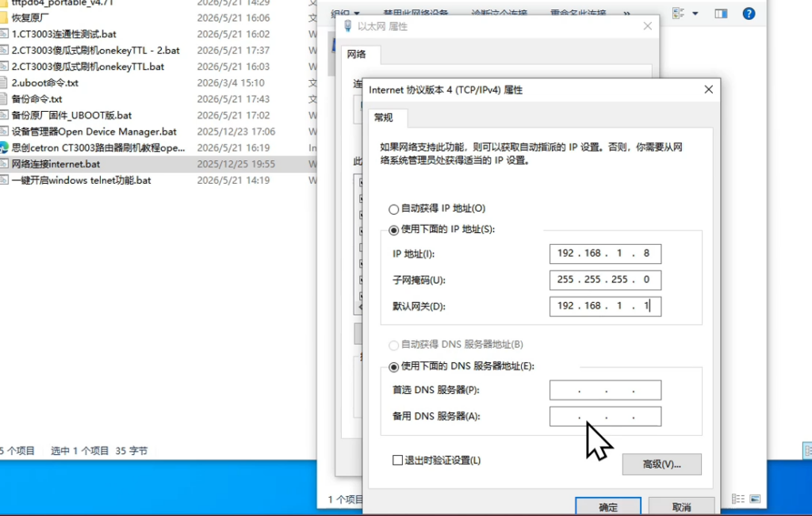Click the batch icon of 网络连接internet.bat
Screen dimensions: 812x516
coord(4,164)
